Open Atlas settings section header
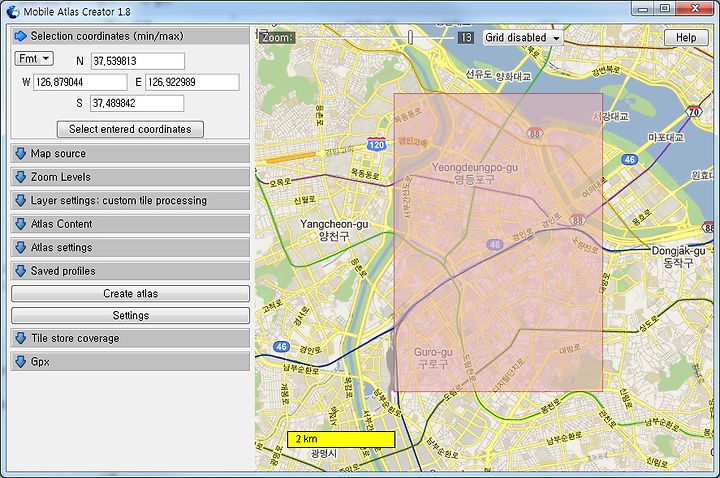 click(130, 247)
